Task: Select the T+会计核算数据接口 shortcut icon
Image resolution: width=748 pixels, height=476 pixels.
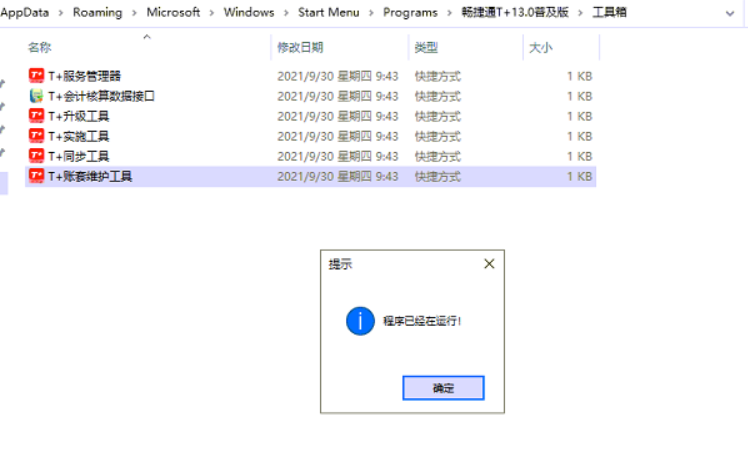Action: click(x=36, y=96)
